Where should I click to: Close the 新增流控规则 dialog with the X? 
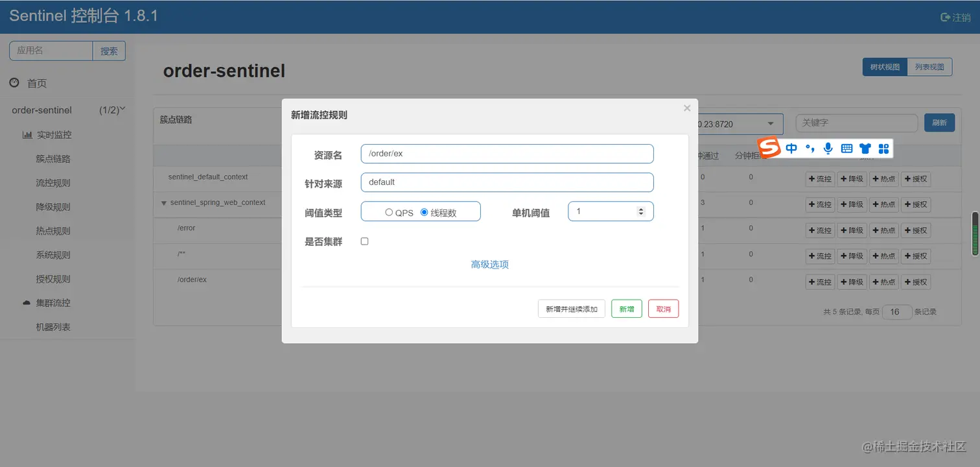[687, 108]
